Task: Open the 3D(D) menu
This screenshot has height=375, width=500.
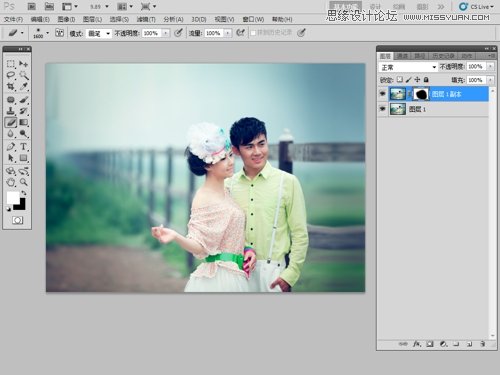Action: click(x=199, y=19)
